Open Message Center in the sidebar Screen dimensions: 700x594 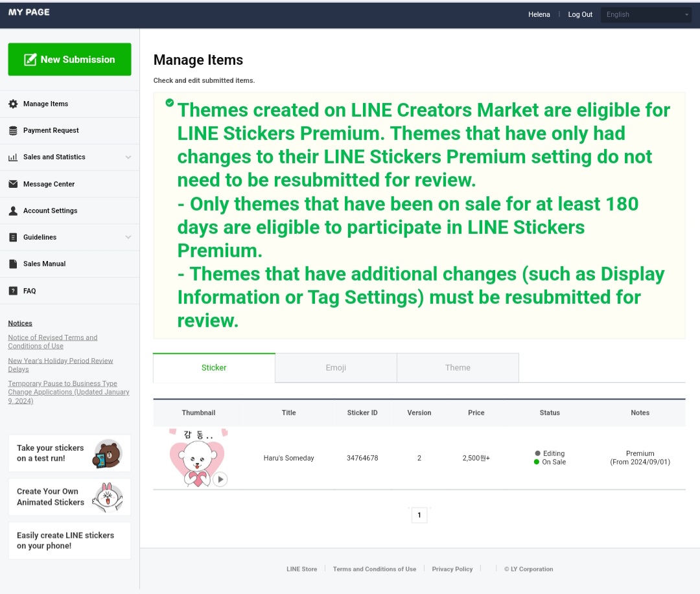tap(69, 184)
